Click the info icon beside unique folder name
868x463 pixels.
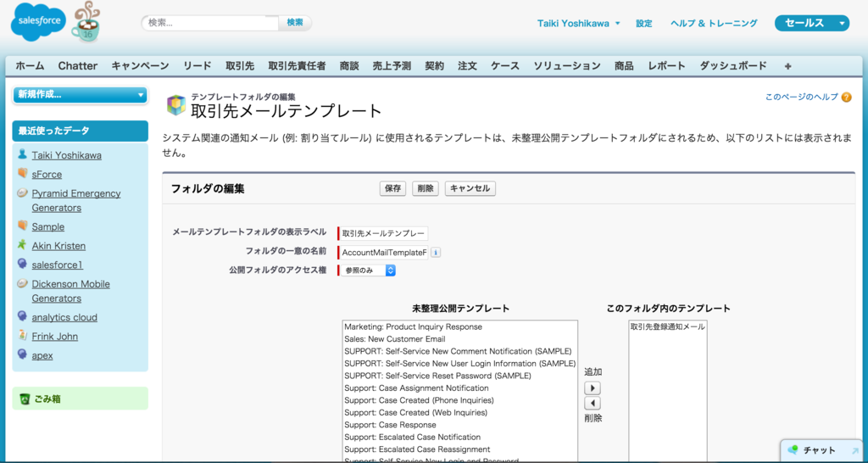click(436, 253)
